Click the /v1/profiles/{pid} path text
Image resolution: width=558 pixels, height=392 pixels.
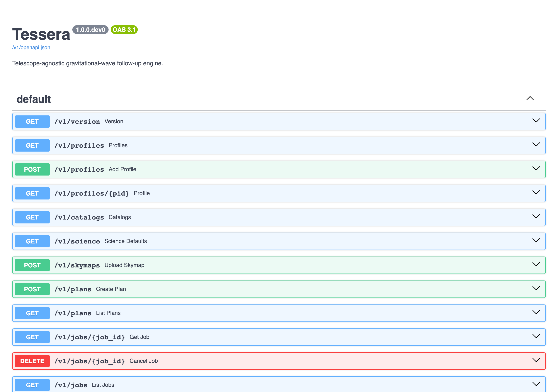[x=92, y=193]
